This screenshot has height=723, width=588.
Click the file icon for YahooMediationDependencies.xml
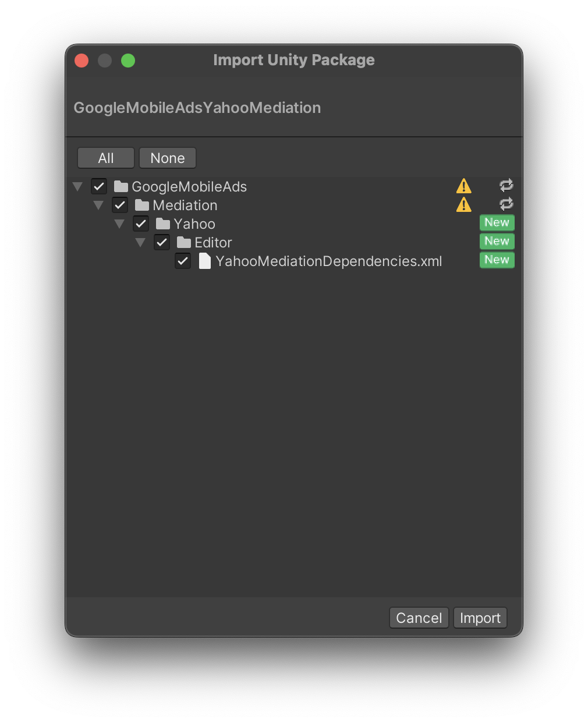click(204, 261)
